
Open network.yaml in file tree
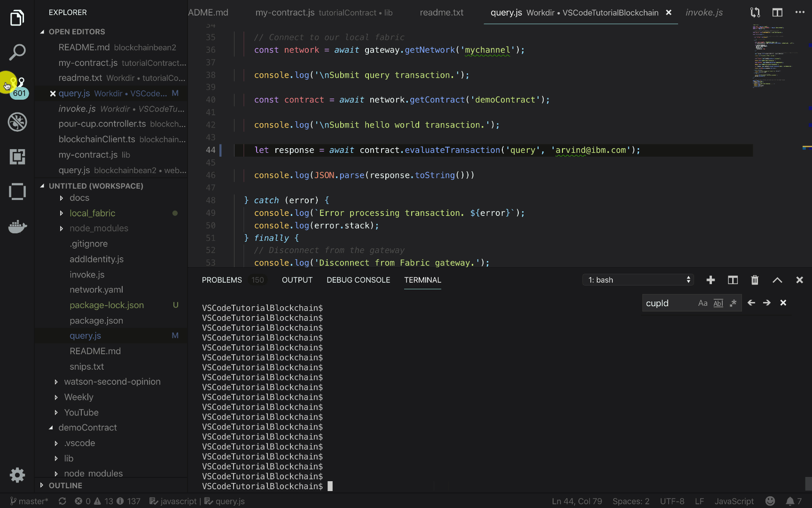tap(96, 290)
